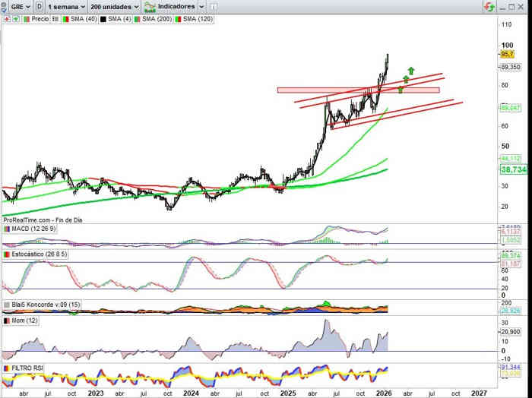The width and height of the screenshot is (532, 398).
Task: Open the MACD (12 26 9) indicator settings
Action: click(x=31, y=229)
